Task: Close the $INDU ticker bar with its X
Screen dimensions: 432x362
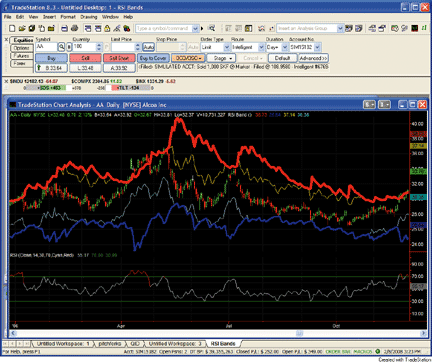Action: (6, 81)
